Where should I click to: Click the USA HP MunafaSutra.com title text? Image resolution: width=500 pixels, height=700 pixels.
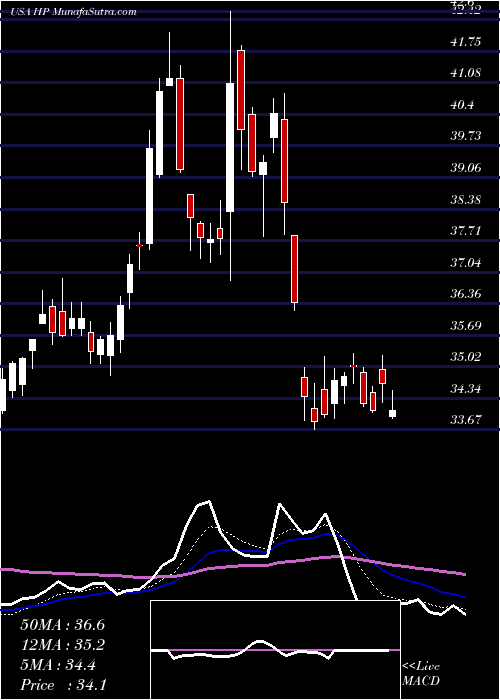(74, 11)
